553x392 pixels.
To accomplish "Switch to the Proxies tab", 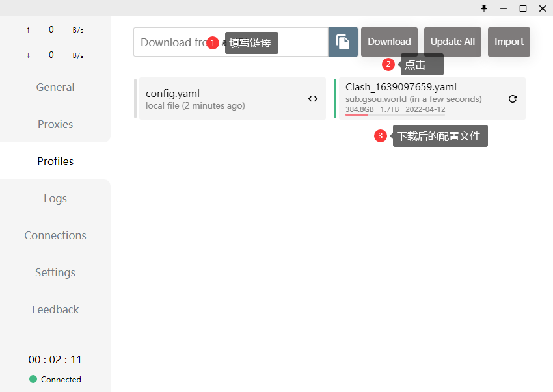I will coord(55,124).
